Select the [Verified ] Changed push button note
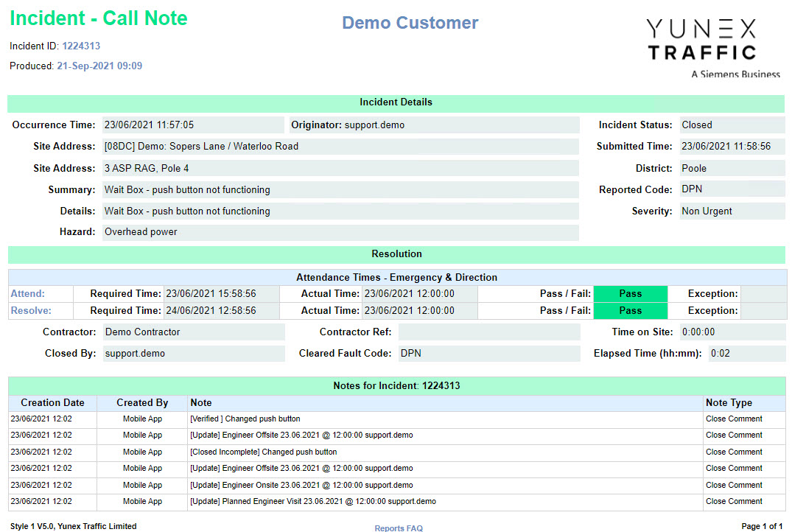The height and width of the screenshot is (532, 792). pyautogui.click(x=245, y=419)
